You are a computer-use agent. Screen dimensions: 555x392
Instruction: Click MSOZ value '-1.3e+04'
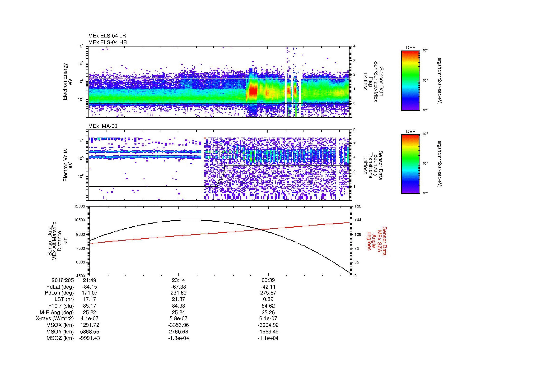pos(179,338)
